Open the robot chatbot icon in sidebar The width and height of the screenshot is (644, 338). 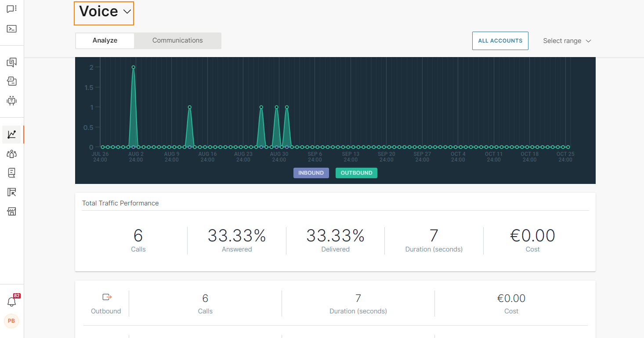(x=11, y=101)
